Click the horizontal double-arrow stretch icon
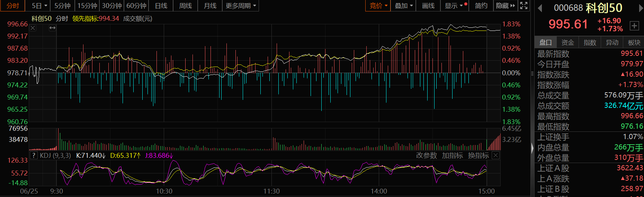This screenshot has width=644, height=197. (x=52, y=28)
